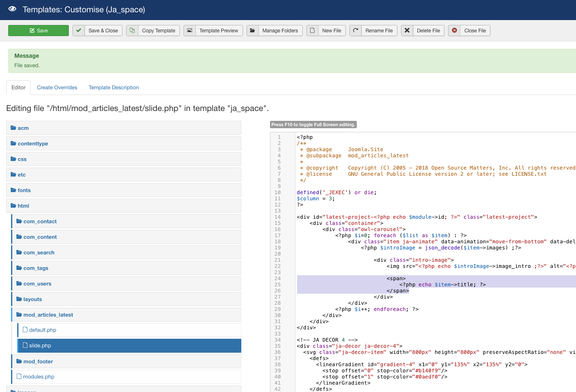The height and width of the screenshot is (392, 576).
Task: Click the Template Preview image icon
Action: click(x=189, y=31)
